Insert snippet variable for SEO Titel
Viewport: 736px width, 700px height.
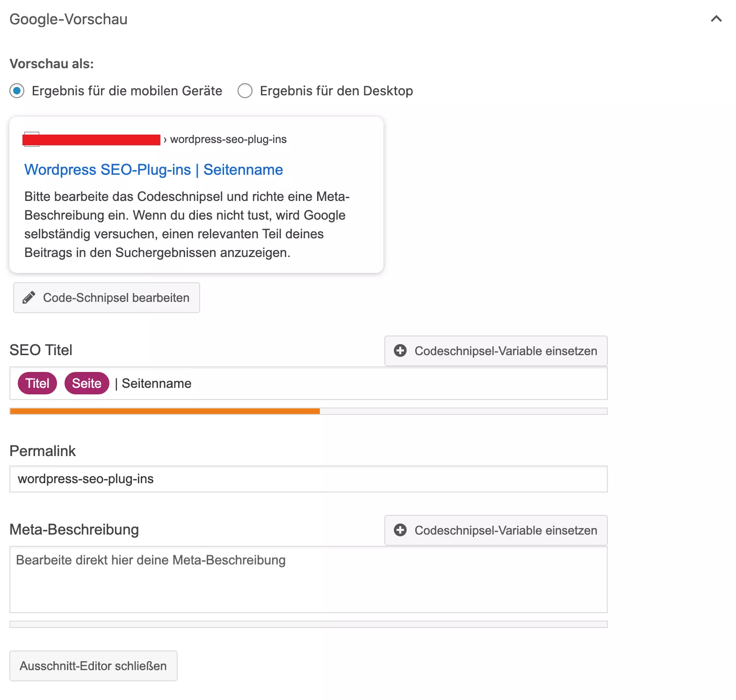496,351
